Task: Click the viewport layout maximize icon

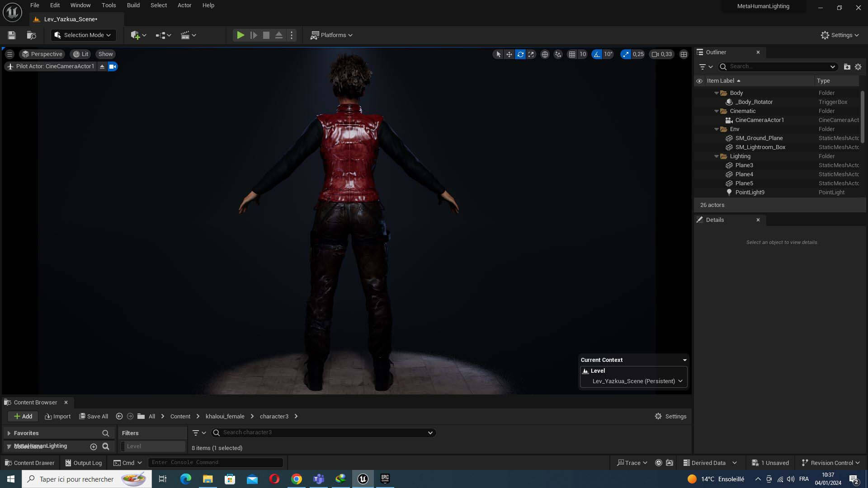Action: coord(684,54)
